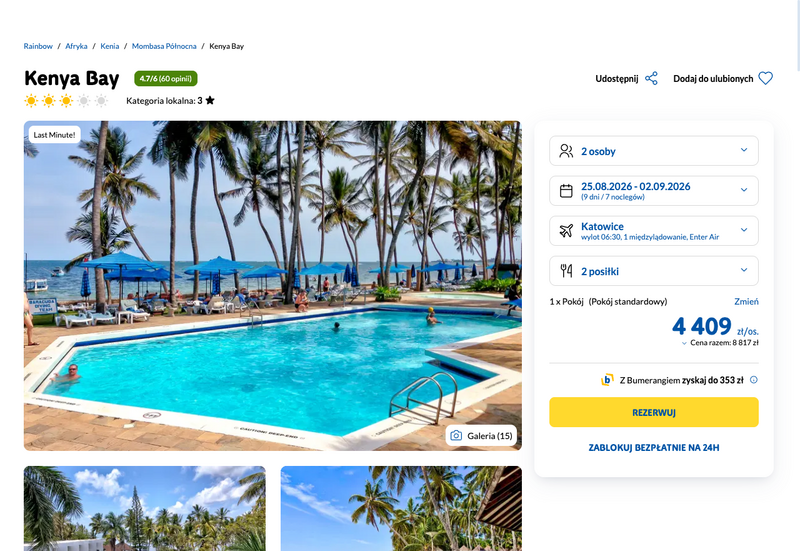Expand the 2 osoby dropdown chevron
The width and height of the screenshot is (800, 551).
click(x=744, y=150)
